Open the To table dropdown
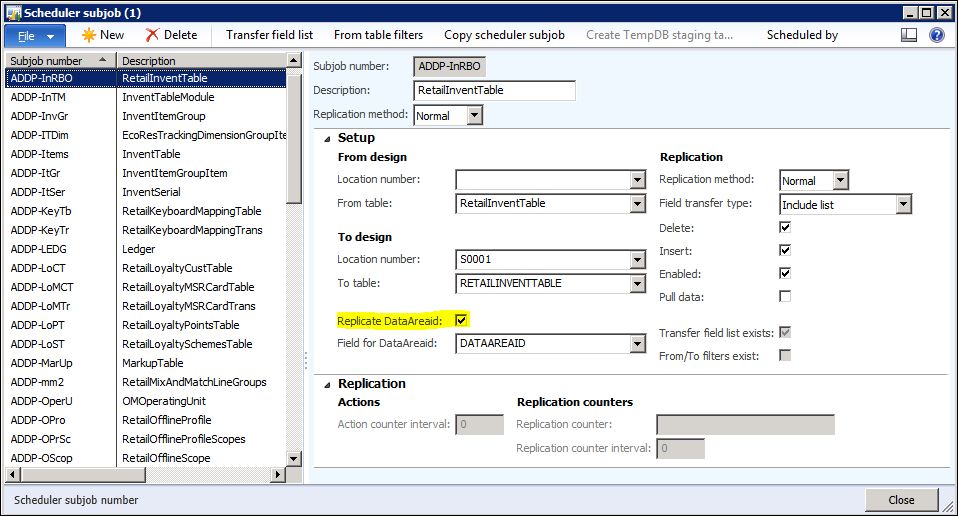The image size is (958, 516). pyautogui.click(x=637, y=284)
